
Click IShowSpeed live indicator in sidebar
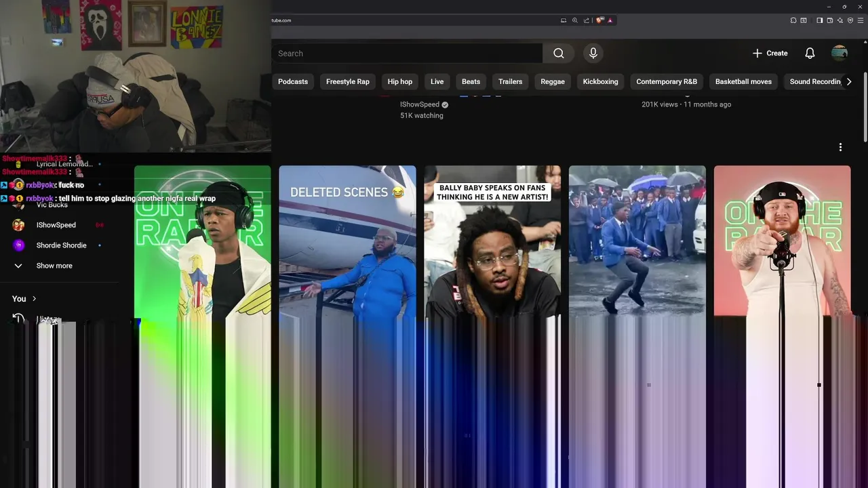click(x=100, y=225)
